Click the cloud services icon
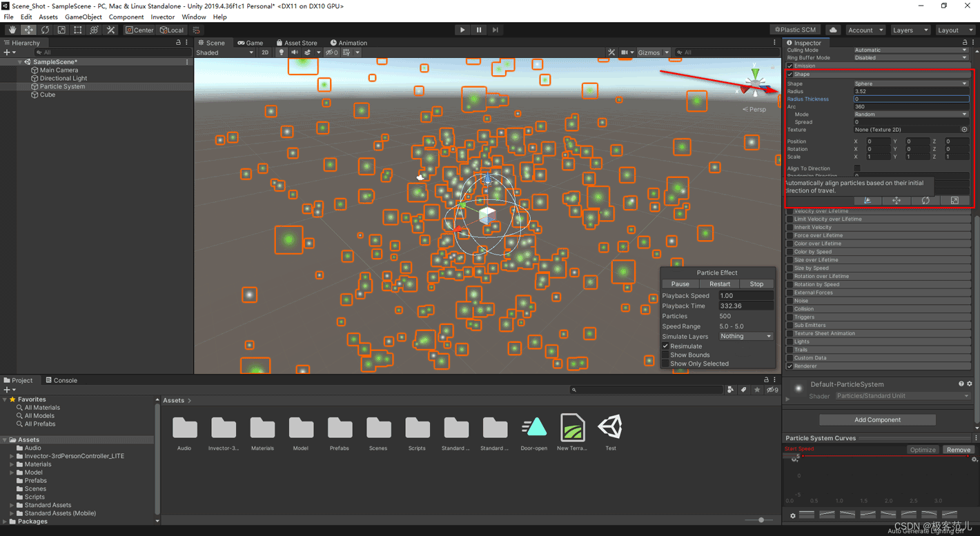Screen dimensions: 980x536 coord(833,30)
